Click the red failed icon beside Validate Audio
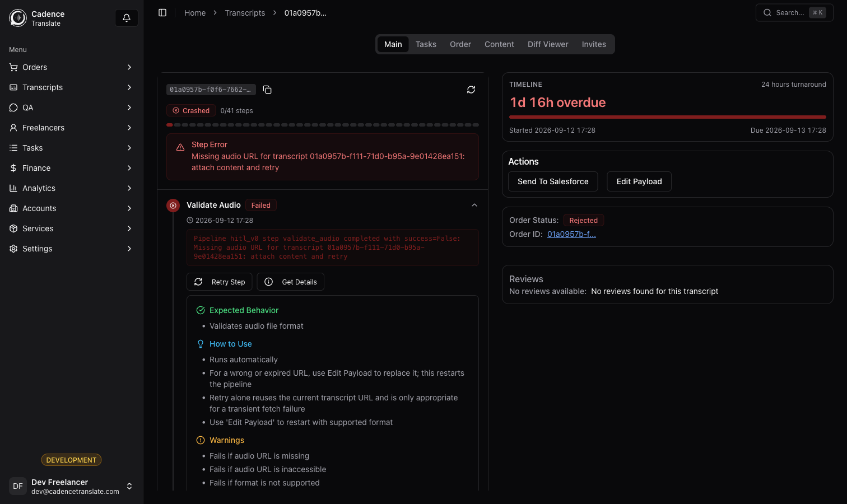The height and width of the screenshot is (504, 847). pos(173,206)
